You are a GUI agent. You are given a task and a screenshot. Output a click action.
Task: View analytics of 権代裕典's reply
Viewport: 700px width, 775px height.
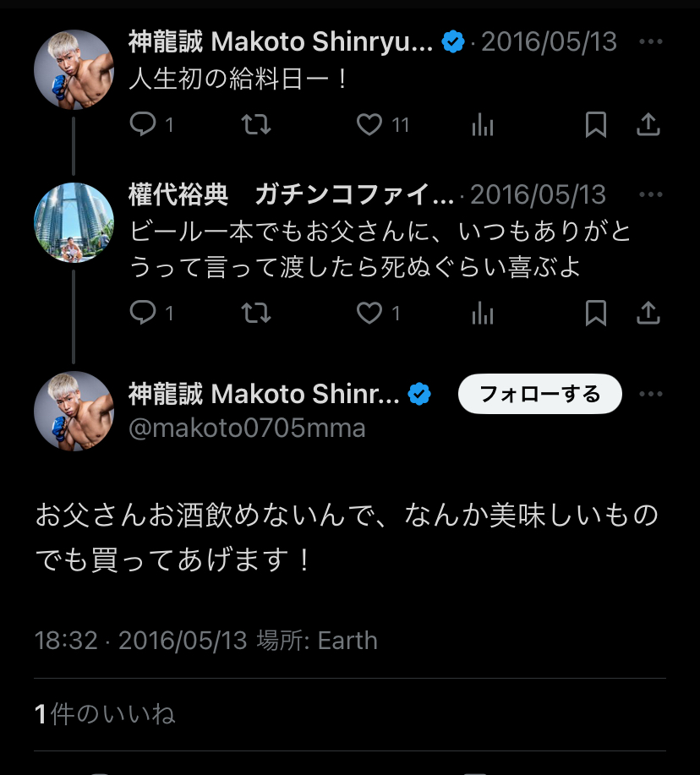point(483,313)
